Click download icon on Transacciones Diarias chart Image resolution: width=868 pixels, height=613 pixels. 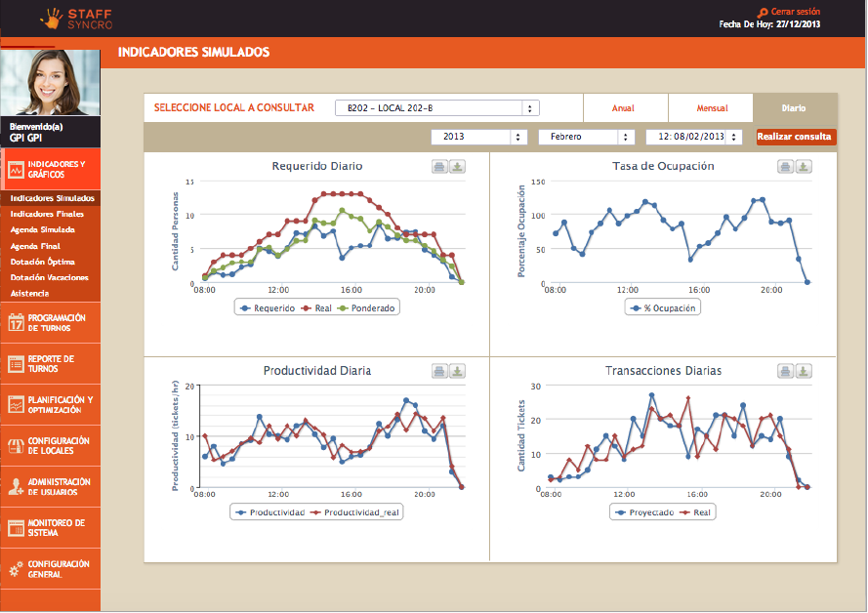pyautogui.click(x=803, y=371)
